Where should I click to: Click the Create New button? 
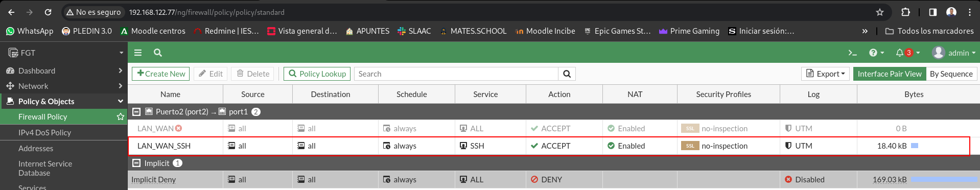click(161, 74)
